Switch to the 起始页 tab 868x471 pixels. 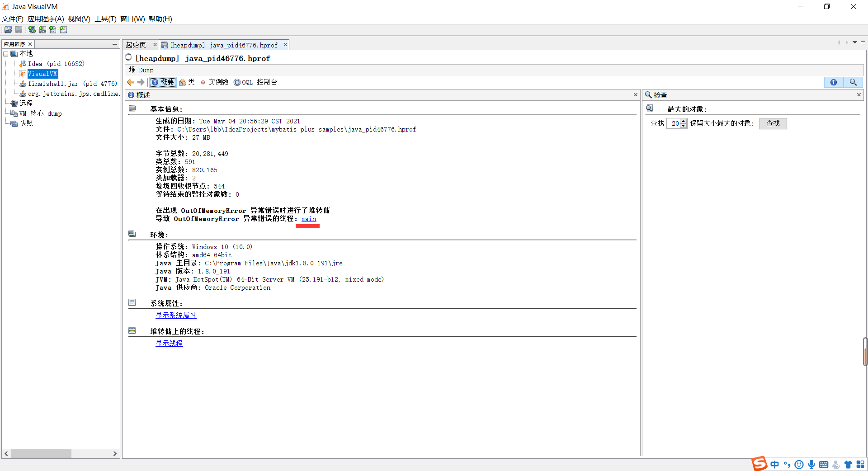[136, 45]
